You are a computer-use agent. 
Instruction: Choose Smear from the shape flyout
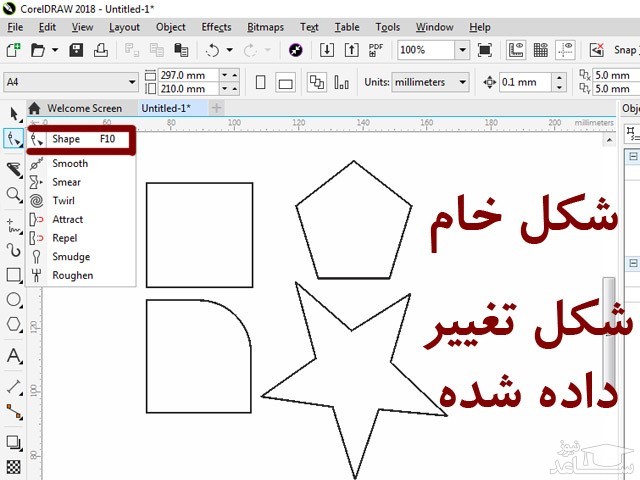pyautogui.click(x=66, y=182)
